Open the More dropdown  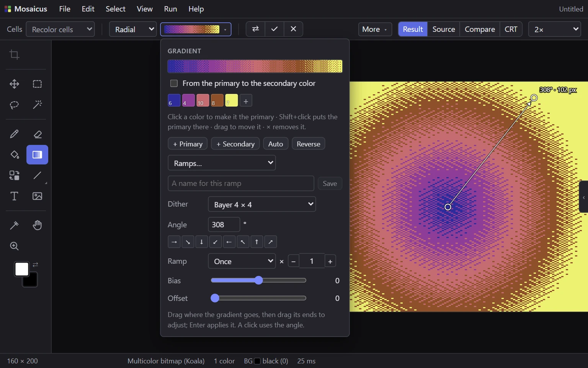[375, 29]
